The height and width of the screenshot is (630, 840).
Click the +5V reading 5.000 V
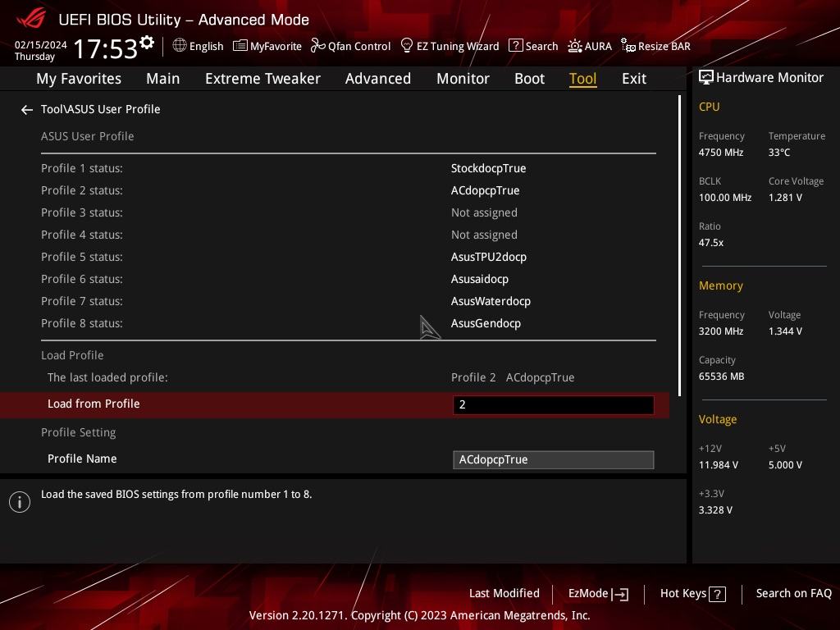(x=785, y=465)
